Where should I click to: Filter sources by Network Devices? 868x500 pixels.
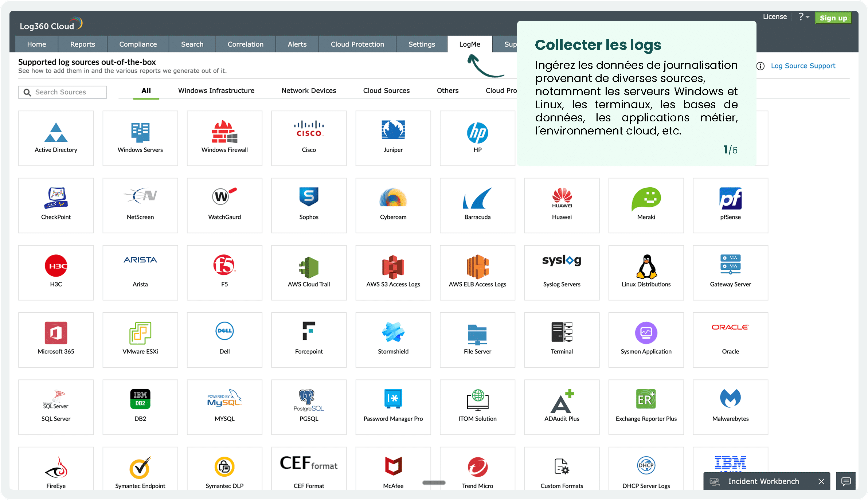tap(309, 90)
